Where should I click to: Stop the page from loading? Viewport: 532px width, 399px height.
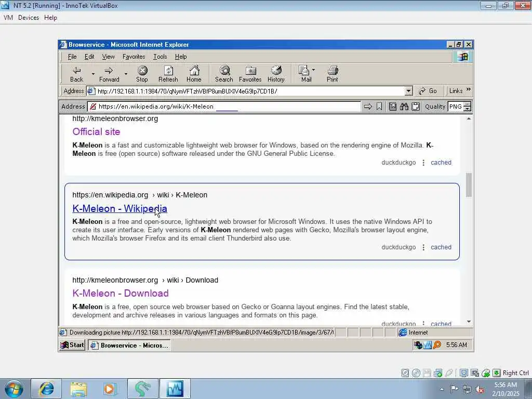142,74
